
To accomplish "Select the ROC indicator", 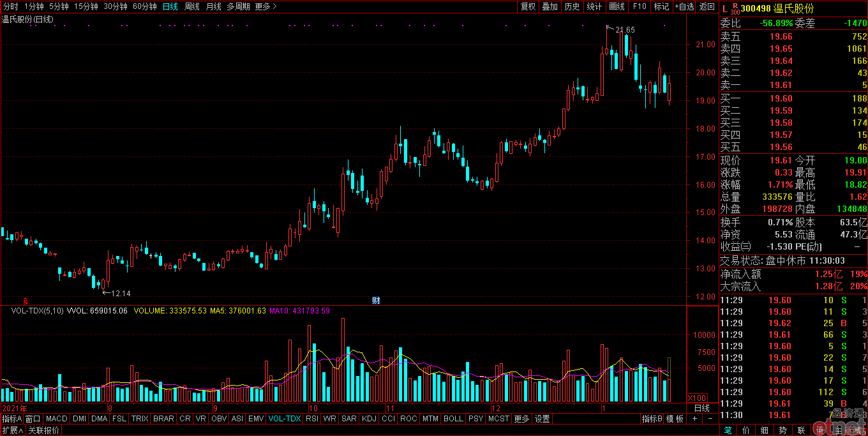I will pyautogui.click(x=408, y=419).
